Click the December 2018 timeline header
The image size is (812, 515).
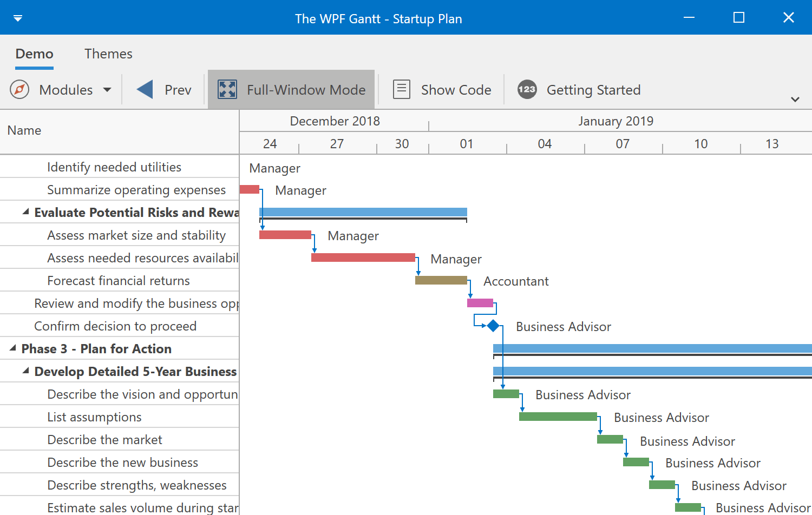[335, 121]
